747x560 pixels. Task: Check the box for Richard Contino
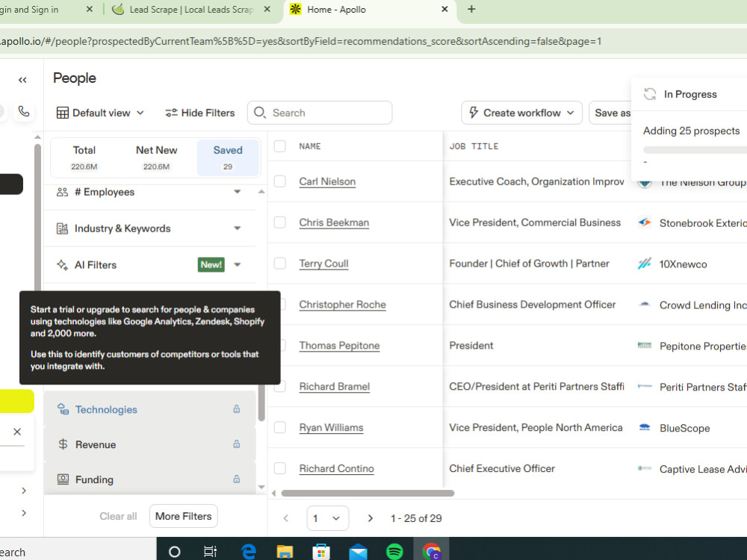(280, 468)
